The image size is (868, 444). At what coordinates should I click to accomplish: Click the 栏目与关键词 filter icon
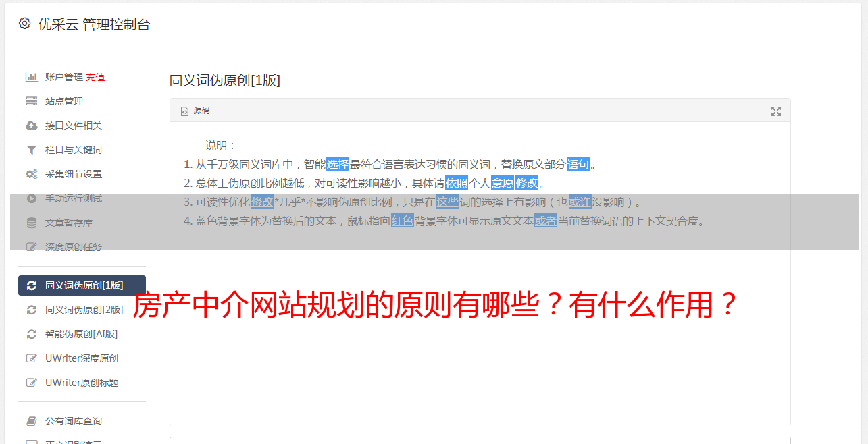point(31,150)
